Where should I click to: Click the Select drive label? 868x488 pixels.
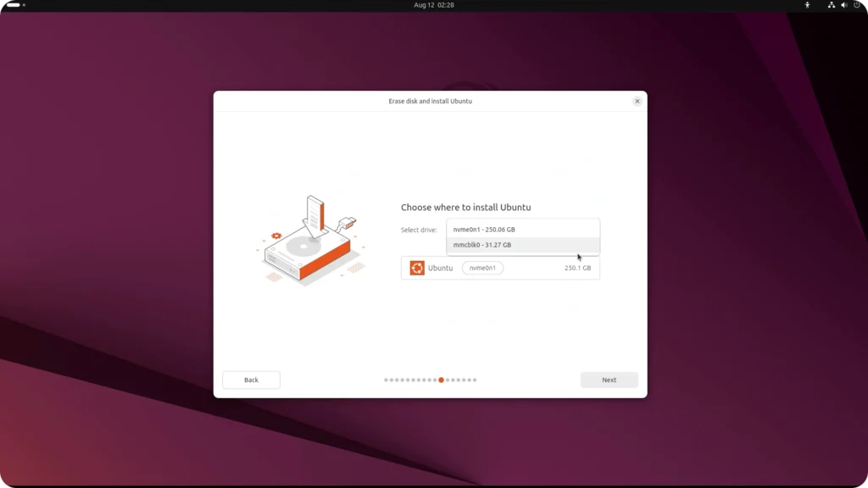(x=419, y=230)
